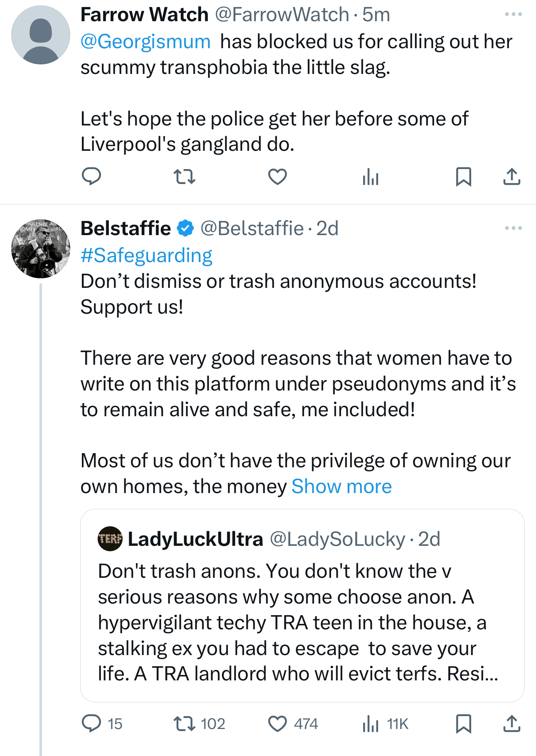Open more options on Farrow Watch tweet
This screenshot has height=756, width=536.
(513, 15)
